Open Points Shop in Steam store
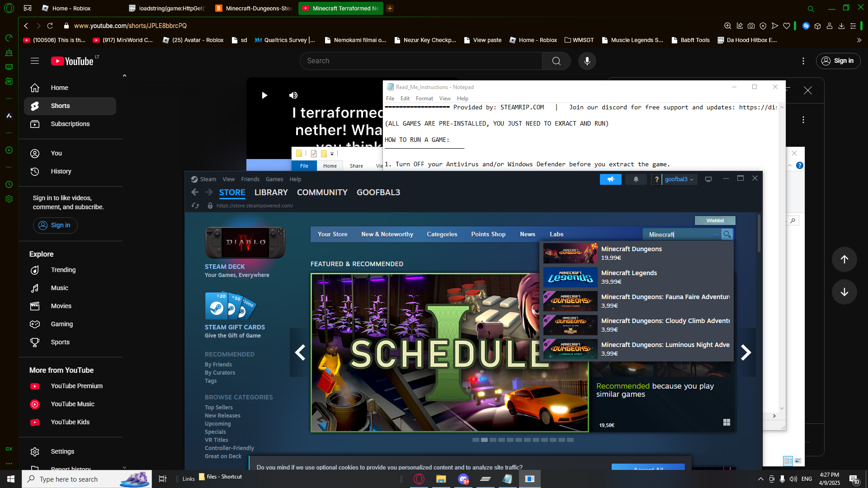 [488, 234]
